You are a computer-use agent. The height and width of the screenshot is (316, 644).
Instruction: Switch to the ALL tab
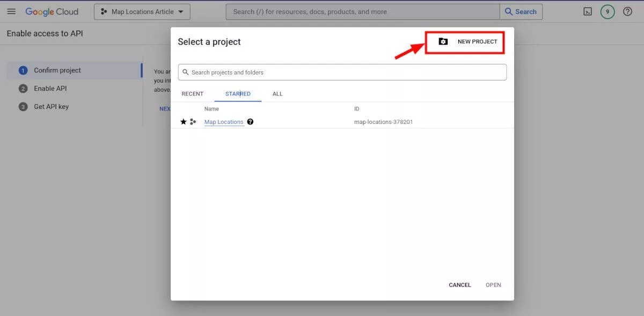coord(277,94)
